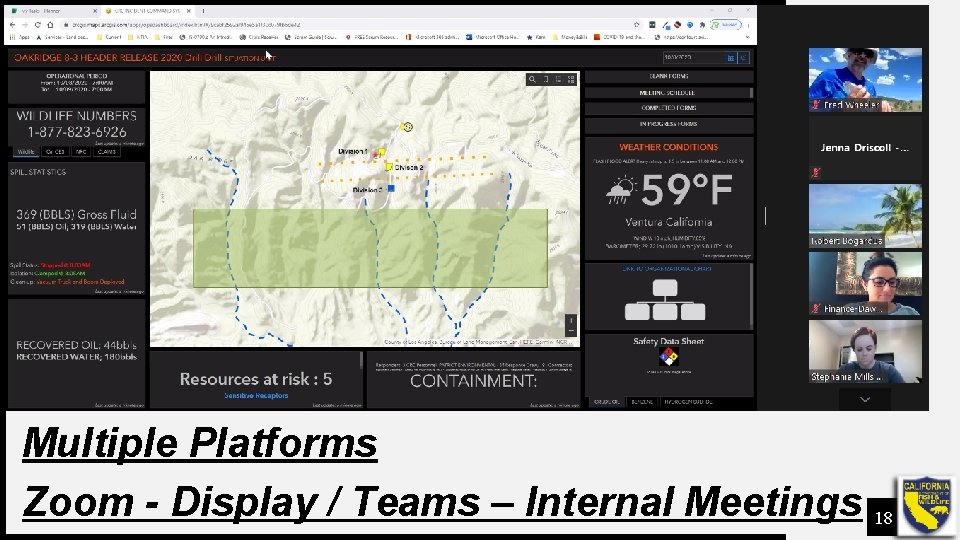
Task: Click the Microsoft Office Home bookmark
Action: [x=492, y=37]
